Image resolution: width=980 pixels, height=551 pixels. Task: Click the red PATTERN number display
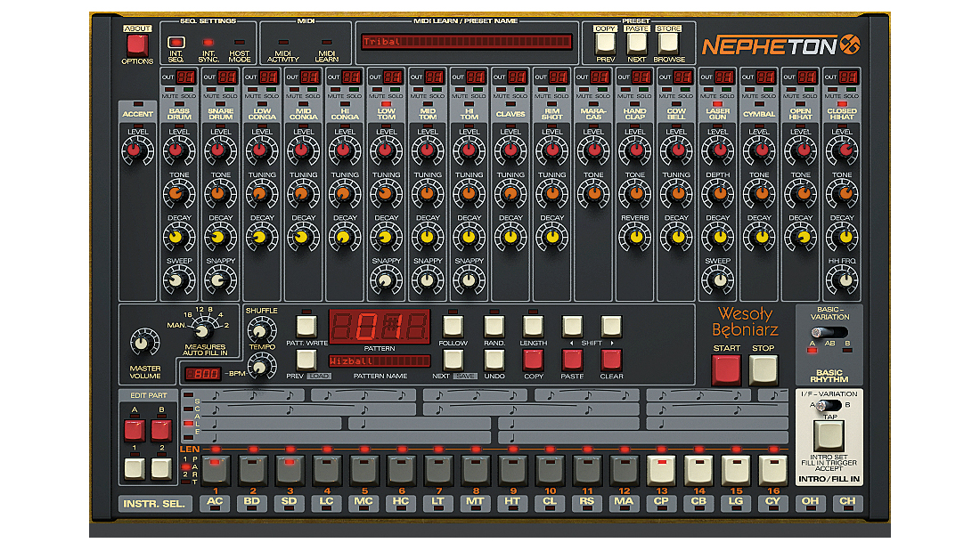pos(380,326)
